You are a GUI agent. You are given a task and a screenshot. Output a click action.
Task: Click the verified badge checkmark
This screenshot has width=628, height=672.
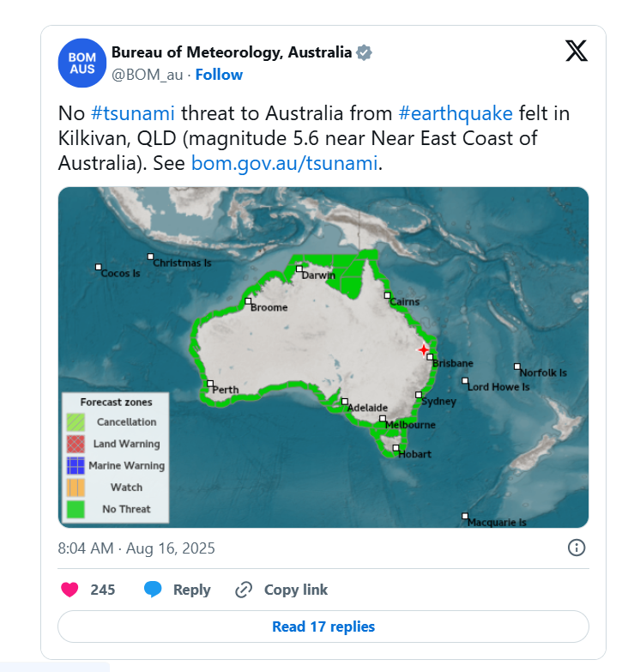coord(364,52)
